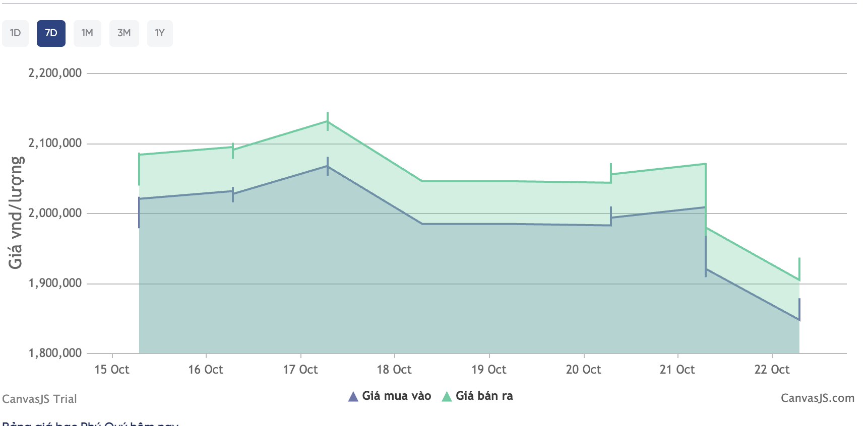Image resolution: width=868 pixels, height=426 pixels.
Task: Open the CanvasJS.com credit link
Action: point(817,398)
